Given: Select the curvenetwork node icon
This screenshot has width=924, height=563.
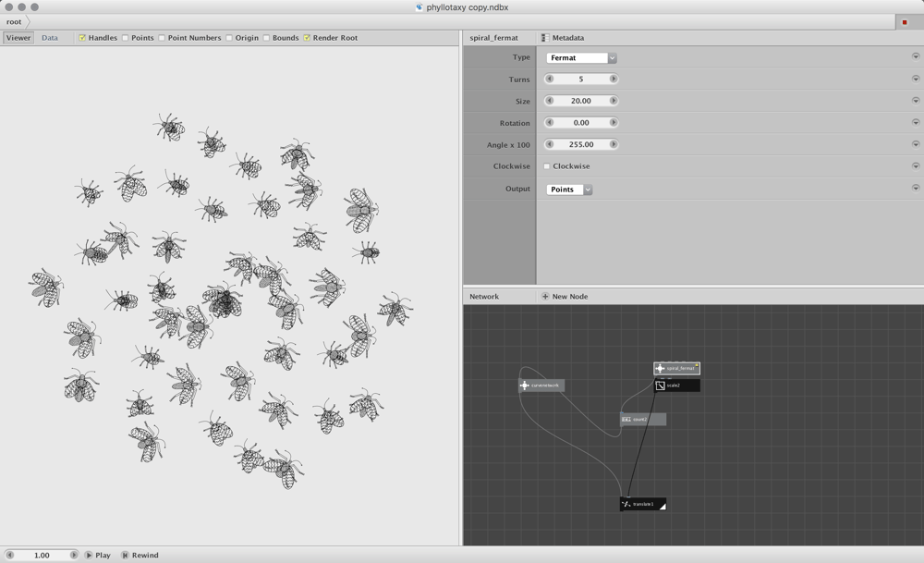Looking at the screenshot, I should pyautogui.click(x=525, y=386).
